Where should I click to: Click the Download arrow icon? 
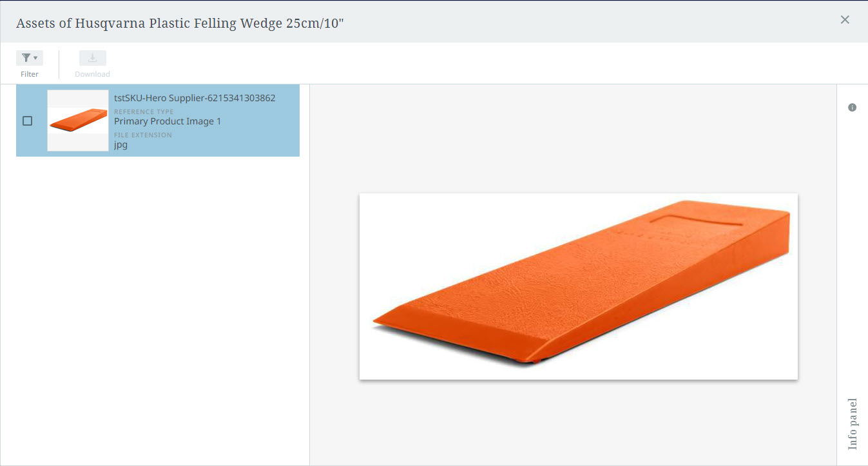93,58
